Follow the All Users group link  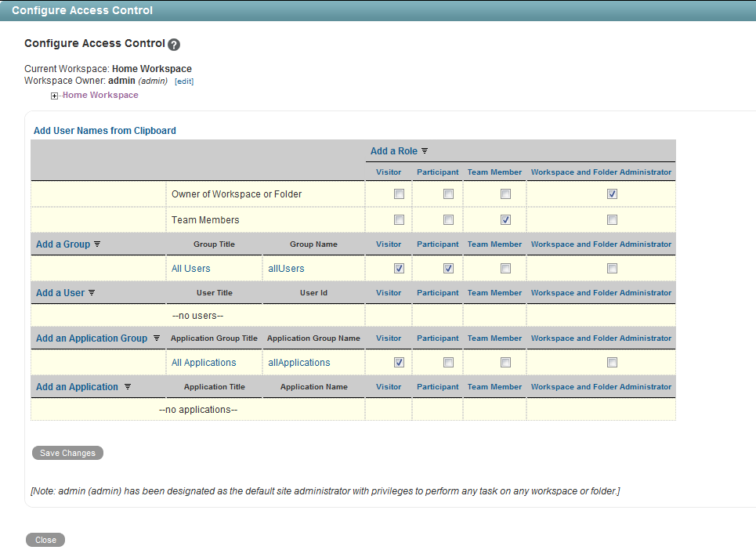click(x=190, y=268)
